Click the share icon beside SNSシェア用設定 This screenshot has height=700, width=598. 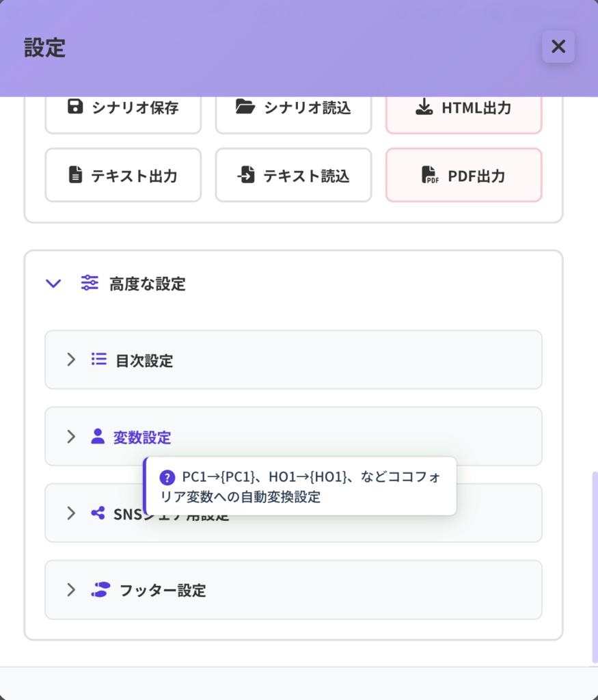(x=98, y=513)
